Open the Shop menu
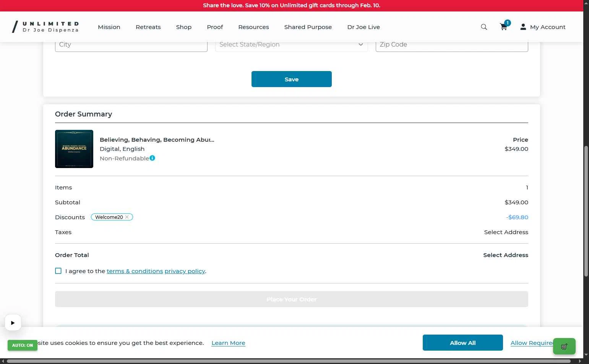Image resolution: width=589 pixels, height=364 pixels. tap(184, 27)
